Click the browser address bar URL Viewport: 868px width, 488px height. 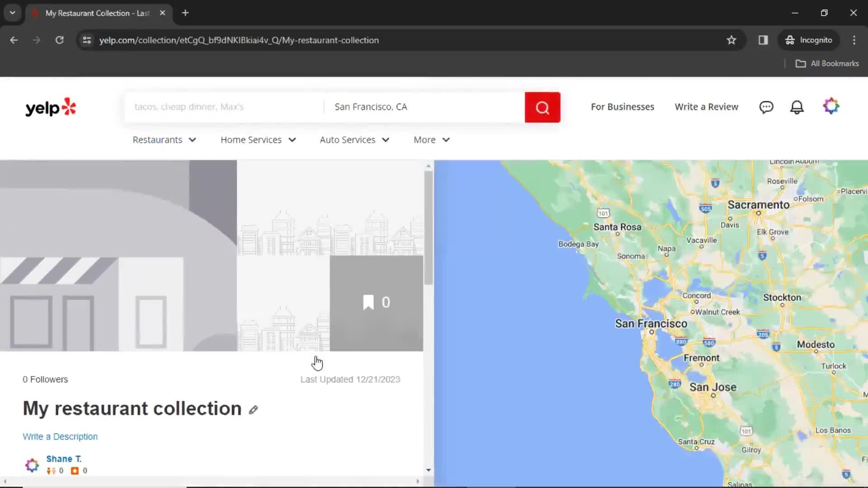tap(239, 40)
